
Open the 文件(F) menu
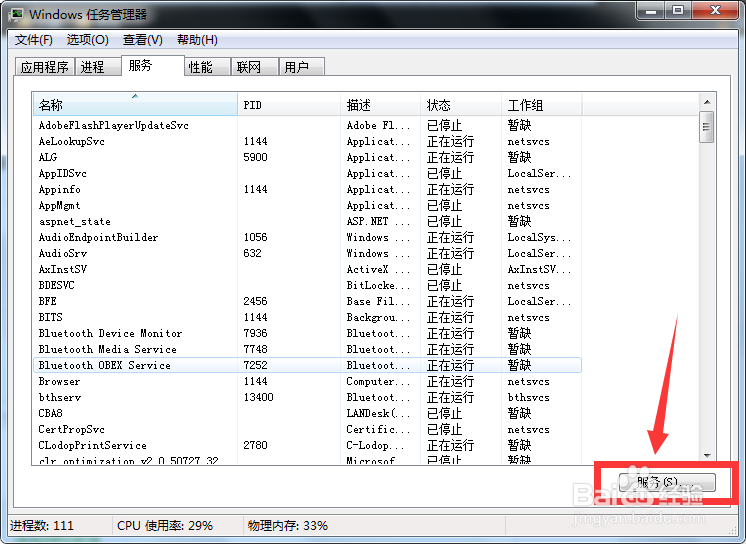click(34, 40)
